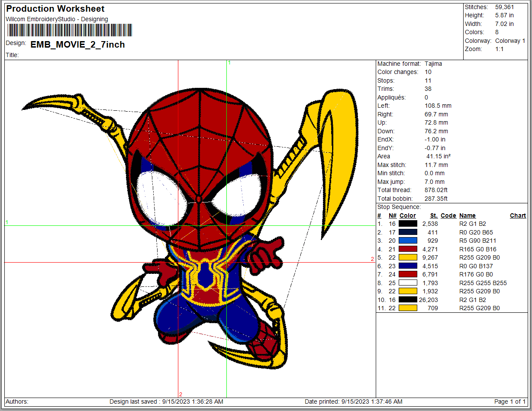
Task: Click the white color swatch for stop 8
Action: pos(408,283)
